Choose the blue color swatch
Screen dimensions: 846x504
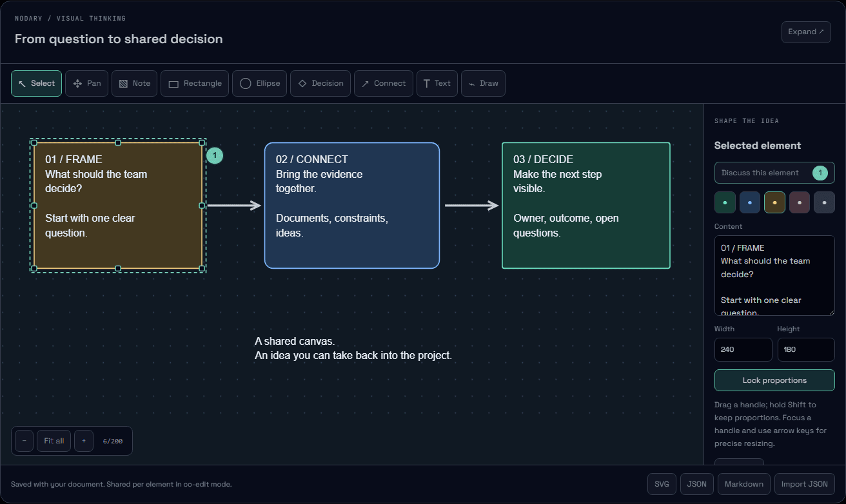pos(750,202)
